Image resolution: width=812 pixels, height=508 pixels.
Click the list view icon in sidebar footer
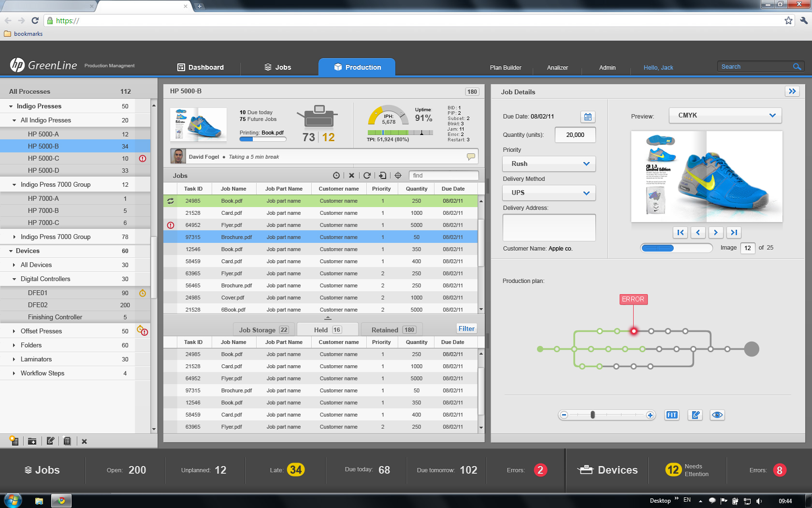pos(67,441)
